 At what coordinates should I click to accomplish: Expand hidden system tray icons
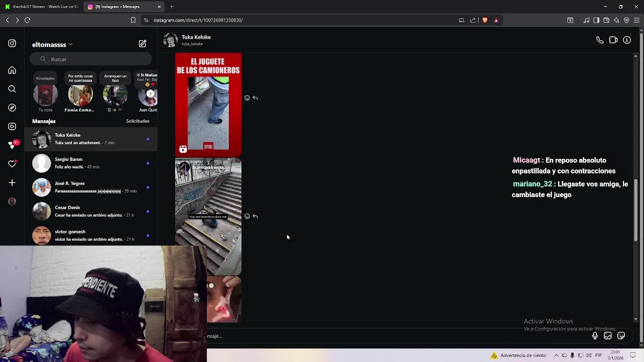point(556,355)
